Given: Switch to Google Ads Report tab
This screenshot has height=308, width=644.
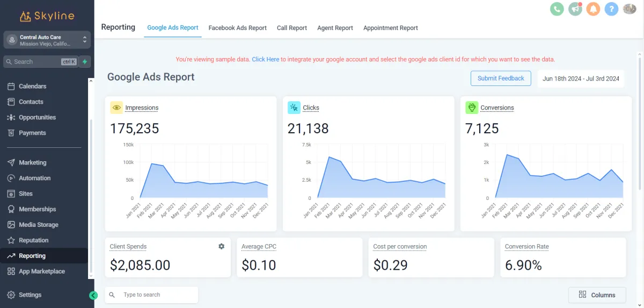Looking at the screenshot, I should click(173, 27).
